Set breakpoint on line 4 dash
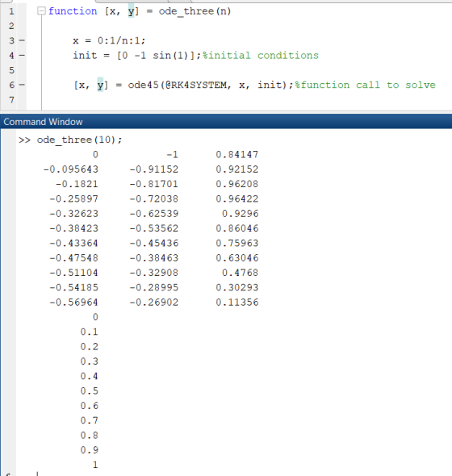 22,55
